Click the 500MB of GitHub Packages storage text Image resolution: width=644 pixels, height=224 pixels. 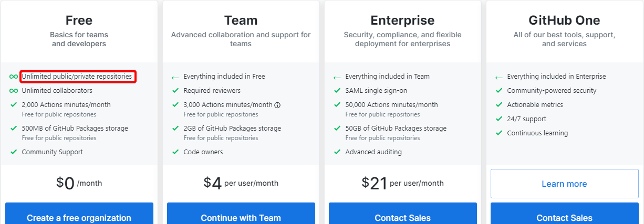75,129
